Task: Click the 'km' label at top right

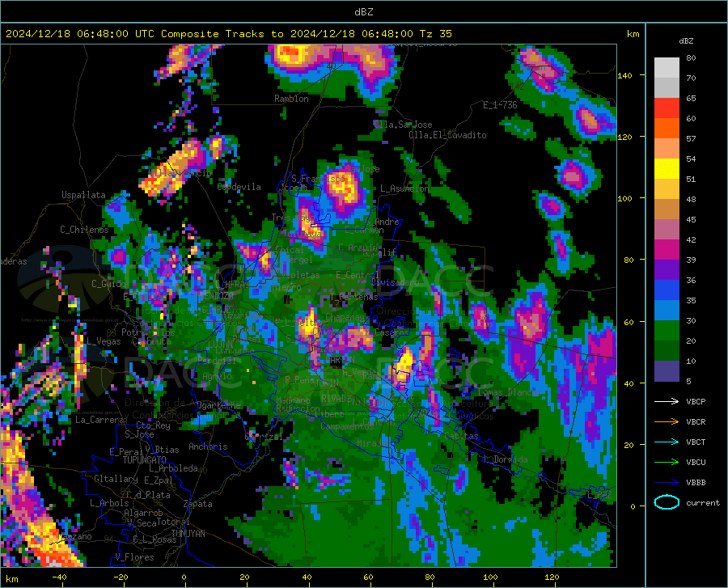Action: pyautogui.click(x=633, y=34)
